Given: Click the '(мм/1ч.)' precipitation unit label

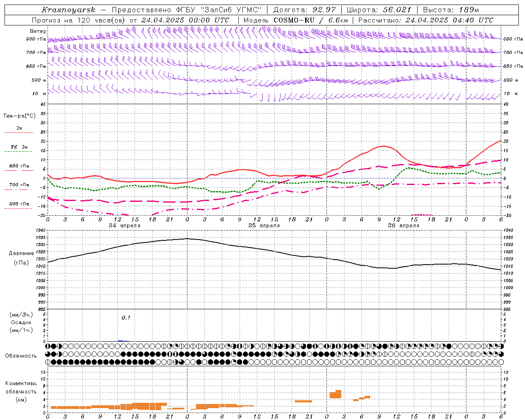Looking at the screenshot, I should 21,330.
